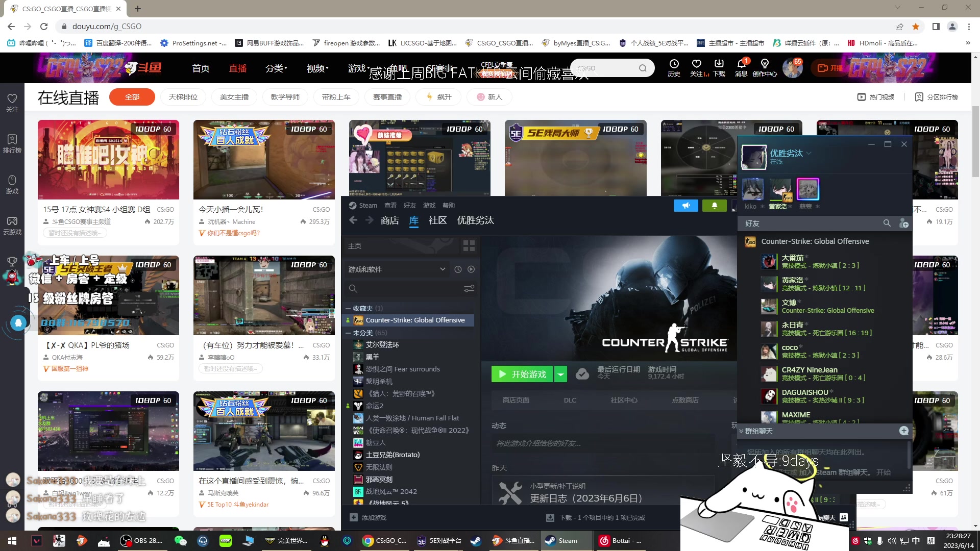Collapse the 未分类 category in Steam library
The width and height of the screenshot is (980, 551).
[x=348, y=333]
